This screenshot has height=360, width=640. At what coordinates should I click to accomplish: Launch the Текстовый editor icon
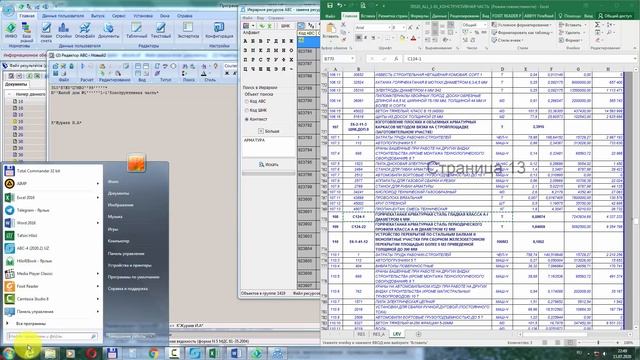161,31
